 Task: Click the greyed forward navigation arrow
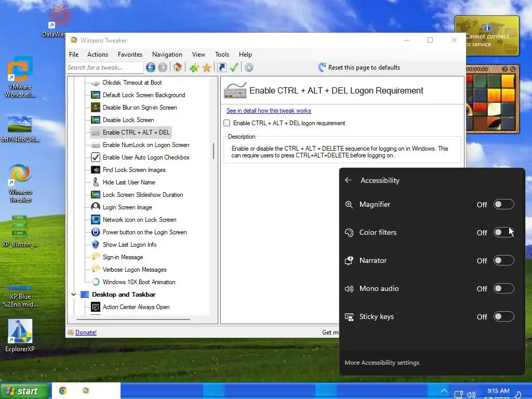(163, 67)
